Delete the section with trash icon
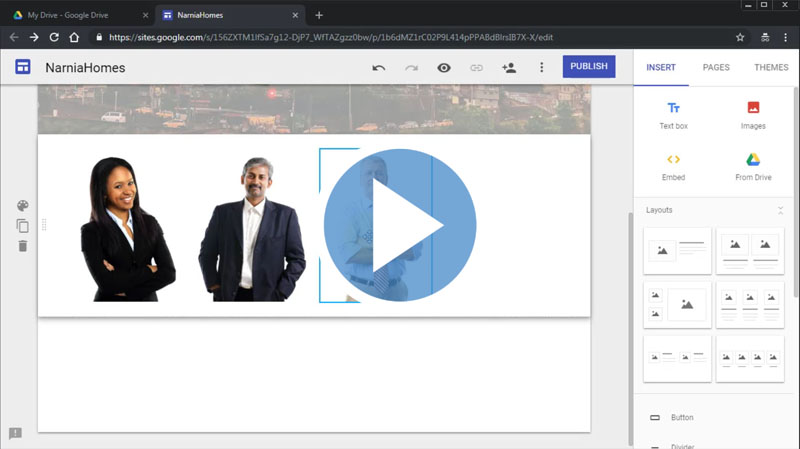 pyautogui.click(x=23, y=246)
